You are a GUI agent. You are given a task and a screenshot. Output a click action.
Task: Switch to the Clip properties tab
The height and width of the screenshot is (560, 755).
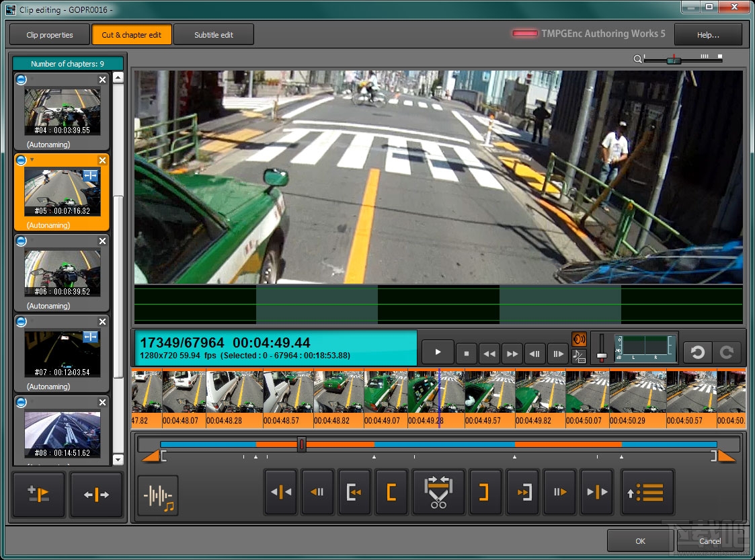[50, 35]
